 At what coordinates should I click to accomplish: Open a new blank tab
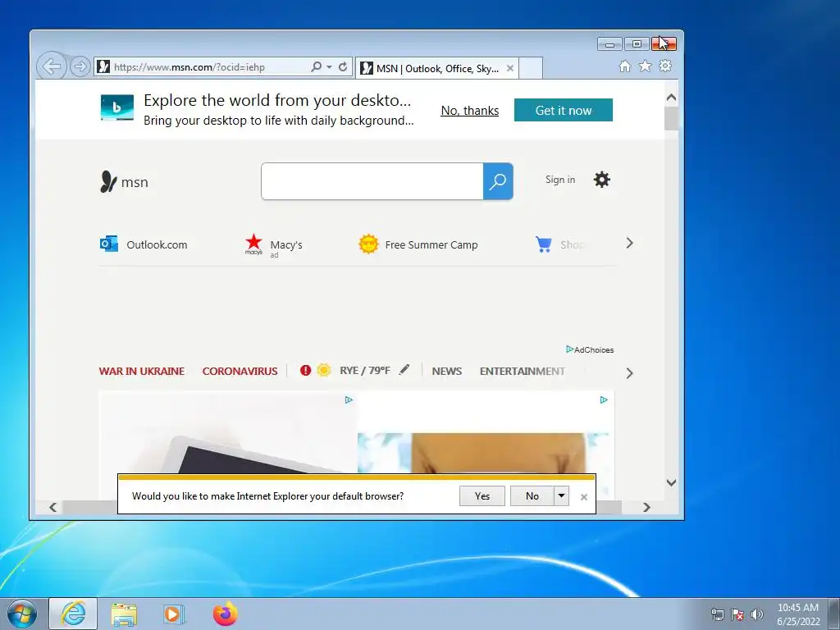click(531, 68)
